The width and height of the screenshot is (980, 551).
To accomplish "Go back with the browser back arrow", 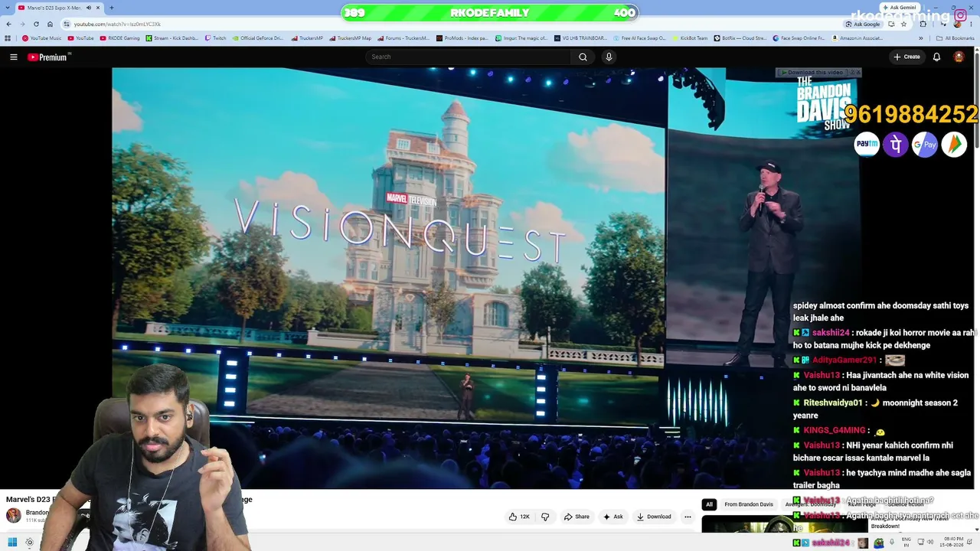I will (x=8, y=24).
